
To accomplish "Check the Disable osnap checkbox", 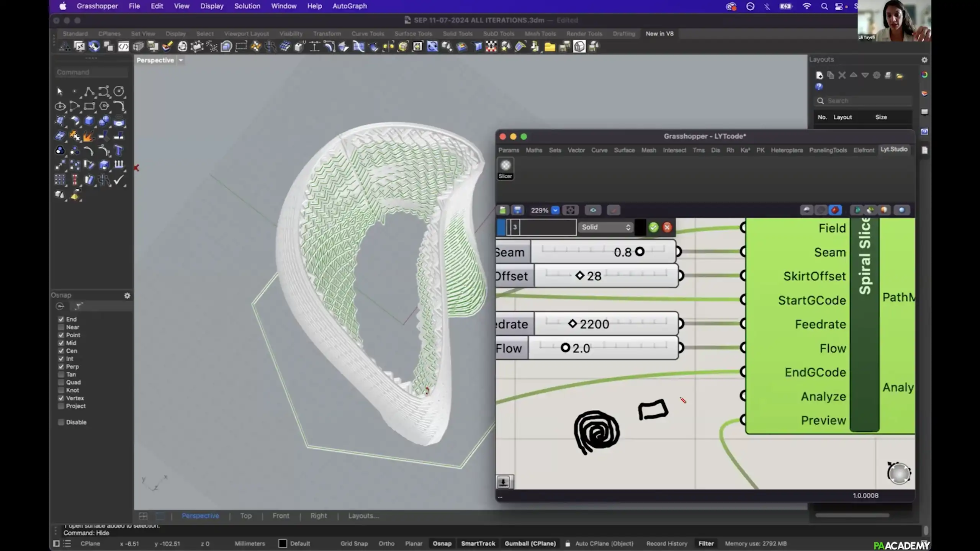I will click(x=61, y=422).
